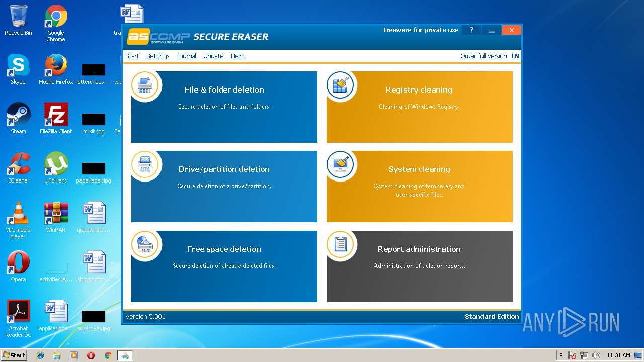Screen dimensions: 644x362
Task: Show hidden tray icons arrow
Action: tap(561, 355)
